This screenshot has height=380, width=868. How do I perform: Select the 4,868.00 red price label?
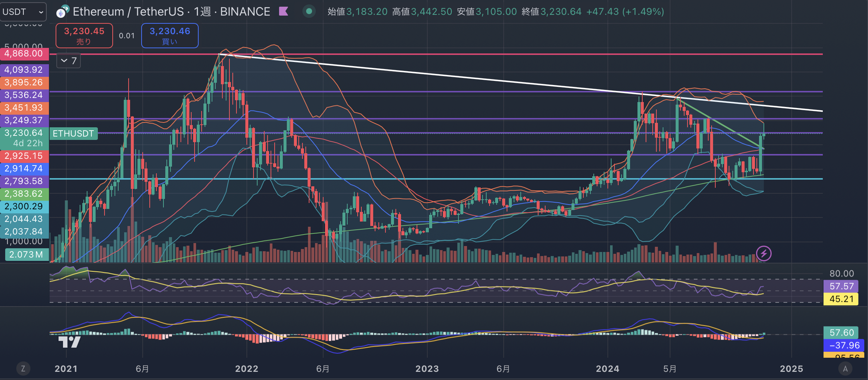pyautogui.click(x=24, y=53)
